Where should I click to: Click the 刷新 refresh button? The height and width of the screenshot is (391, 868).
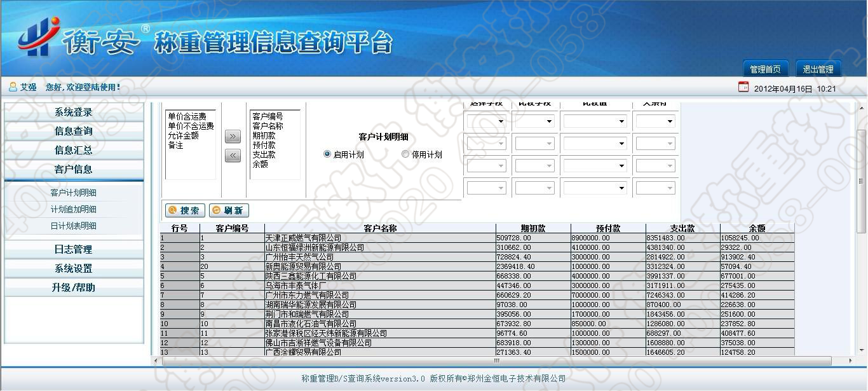coord(228,210)
